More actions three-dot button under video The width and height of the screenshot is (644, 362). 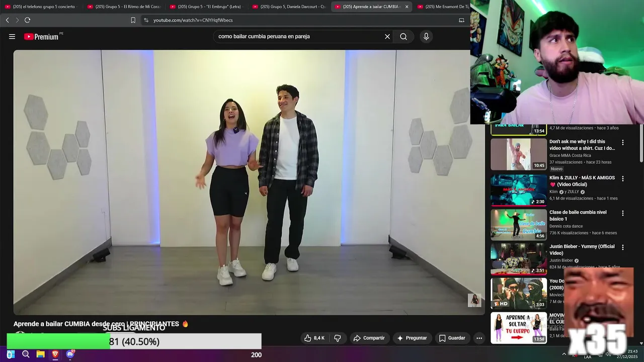[479, 338]
